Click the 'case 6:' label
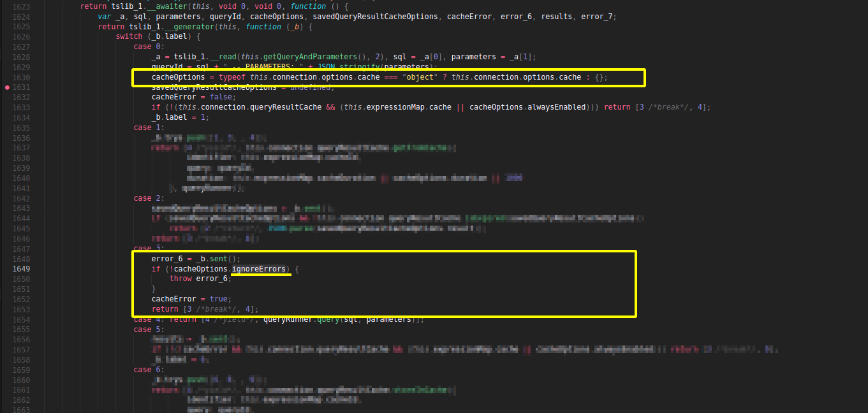 pos(149,370)
